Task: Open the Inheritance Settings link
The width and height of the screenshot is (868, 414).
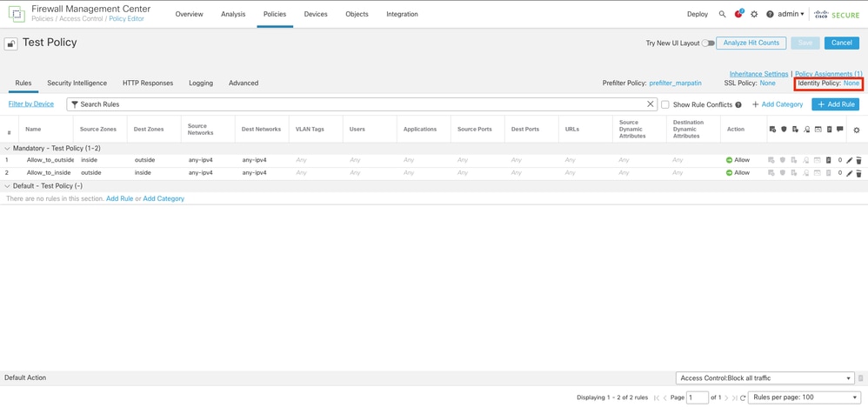Action: (x=759, y=74)
